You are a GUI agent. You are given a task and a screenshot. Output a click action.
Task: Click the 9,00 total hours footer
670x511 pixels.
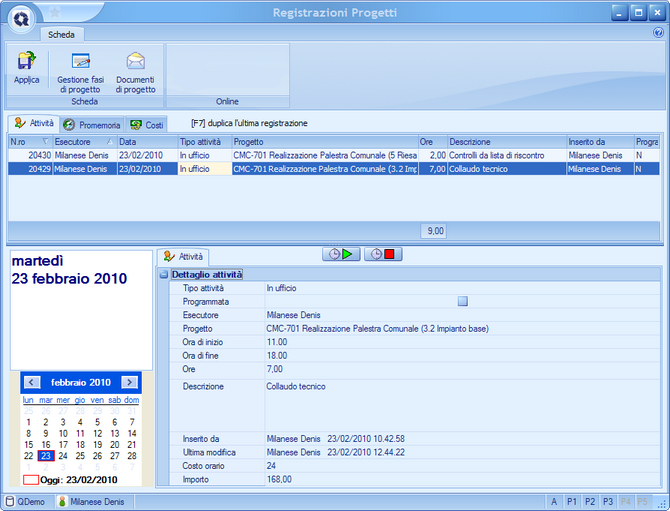coord(433,231)
